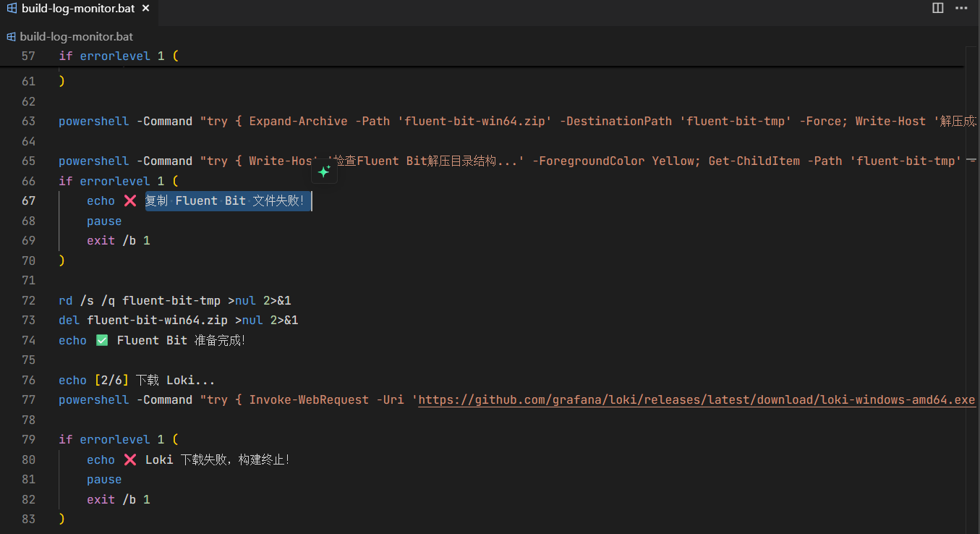Open the editor More Actions menu
Image resolution: width=980 pixels, height=534 pixels.
point(963,8)
